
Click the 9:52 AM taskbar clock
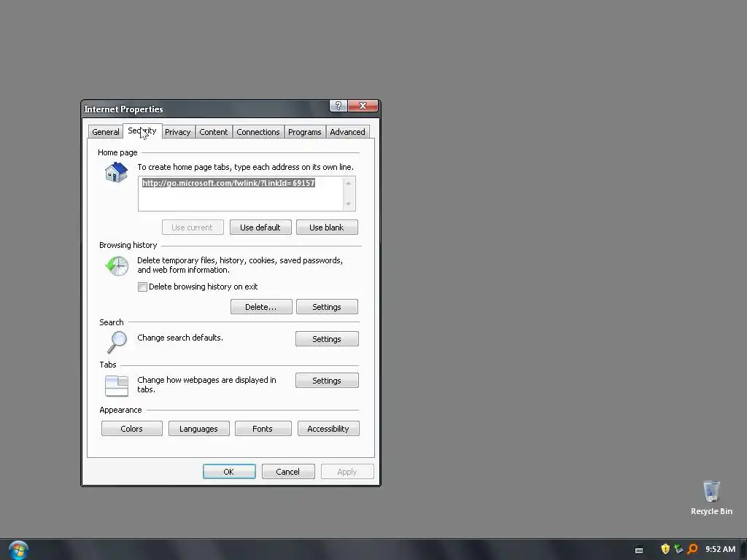(x=720, y=549)
